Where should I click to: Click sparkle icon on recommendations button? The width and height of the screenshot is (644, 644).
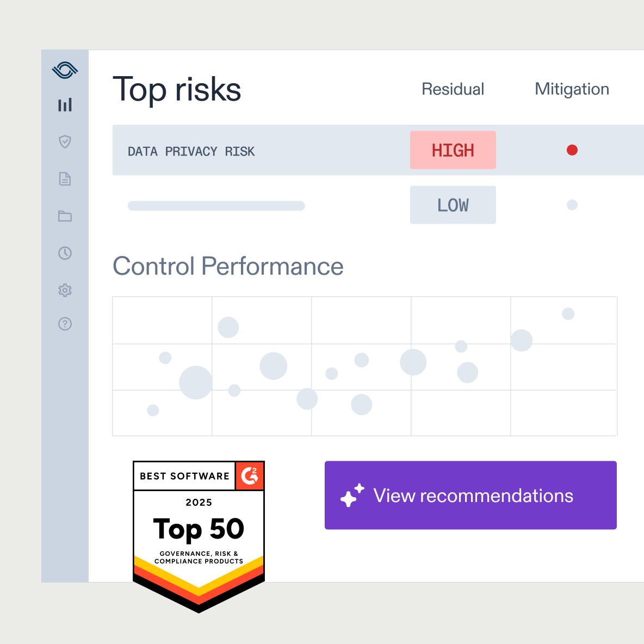point(352,496)
